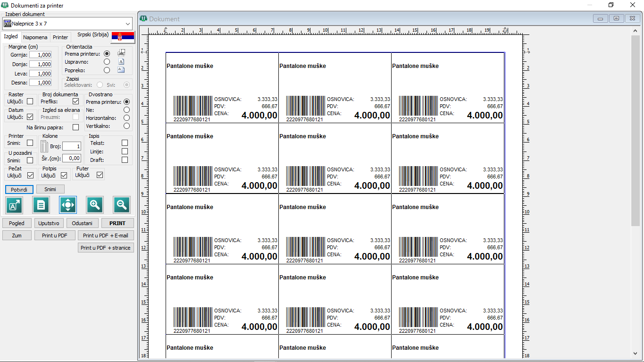The height and width of the screenshot is (362, 644).
Task: Toggle the Pečat Uključi checkbox
Action: pyautogui.click(x=30, y=175)
